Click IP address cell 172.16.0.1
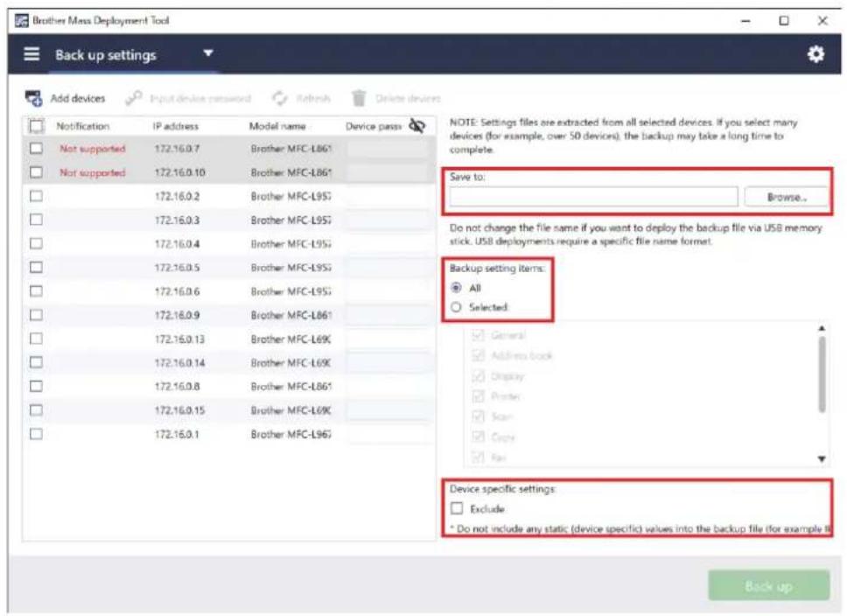This screenshot has width=847, height=616. pyautogui.click(x=177, y=434)
